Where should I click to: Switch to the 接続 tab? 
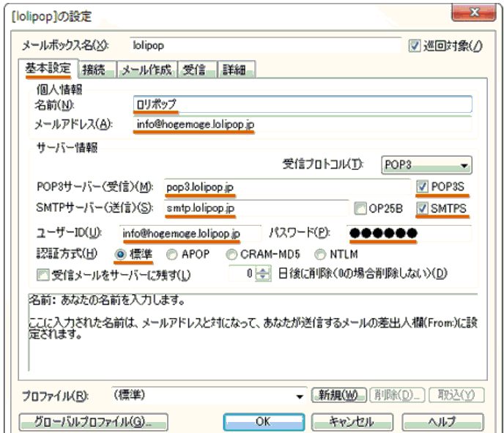coord(95,70)
